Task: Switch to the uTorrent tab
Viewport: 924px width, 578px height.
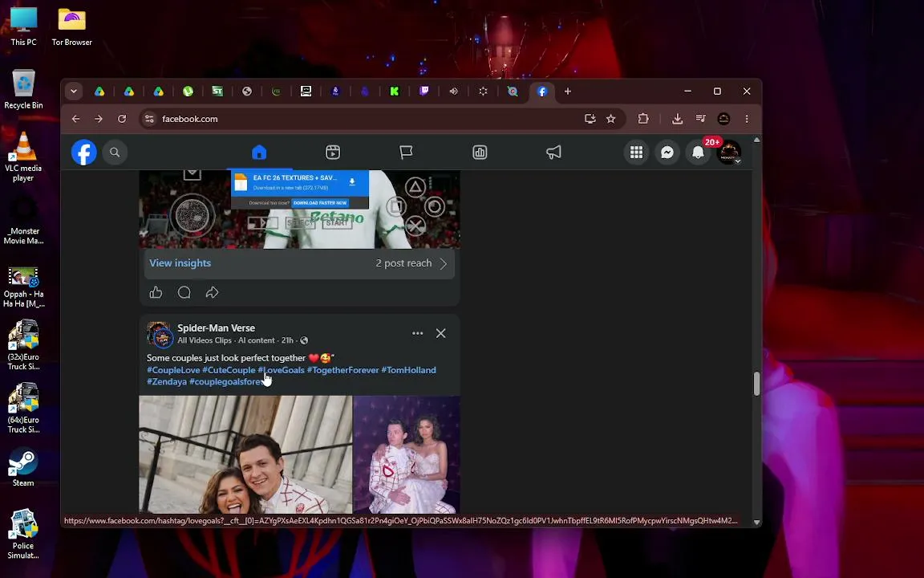Action: click(x=188, y=92)
